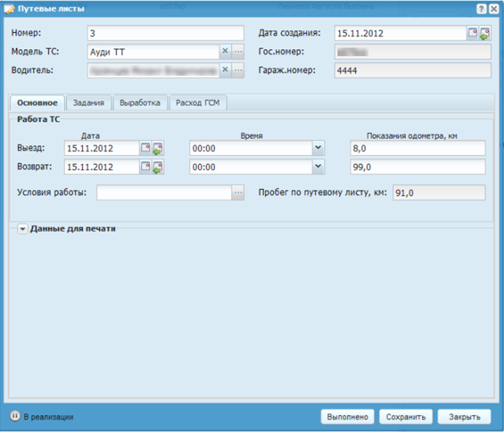This screenshot has width=504, height=432.
Task: Click the В реализации status text
Action: [x=49, y=417]
